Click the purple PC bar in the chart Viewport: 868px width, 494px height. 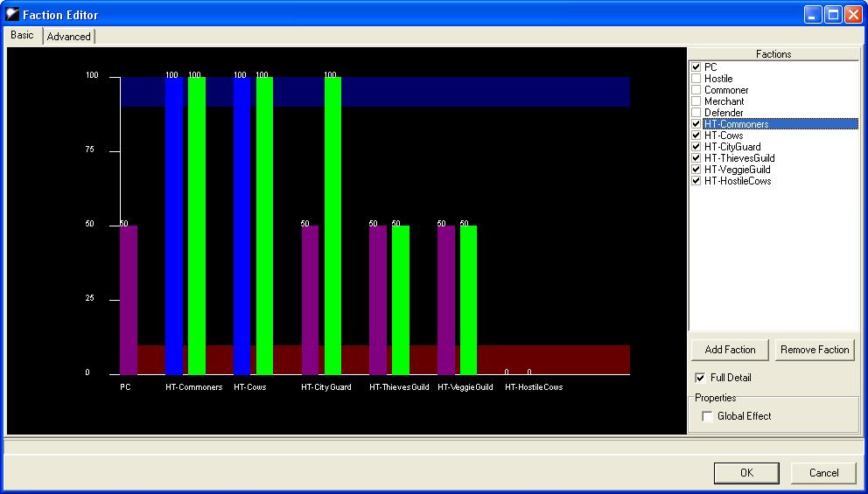point(129,300)
